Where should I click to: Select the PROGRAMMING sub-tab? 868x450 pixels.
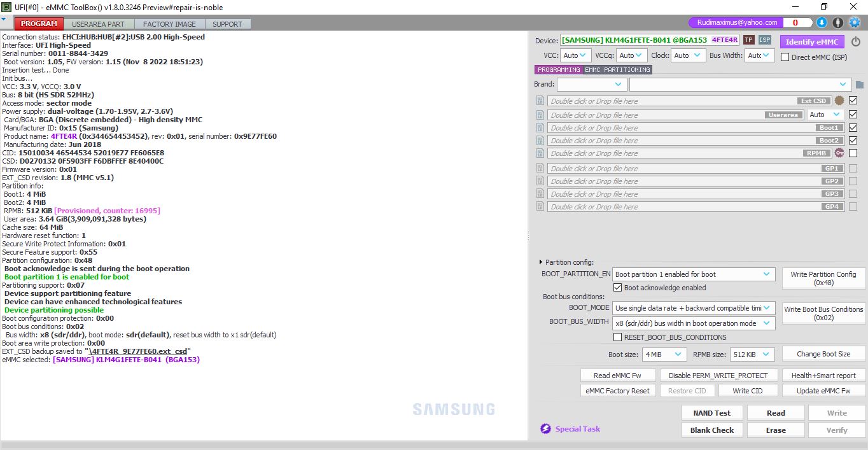pyautogui.click(x=558, y=69)
